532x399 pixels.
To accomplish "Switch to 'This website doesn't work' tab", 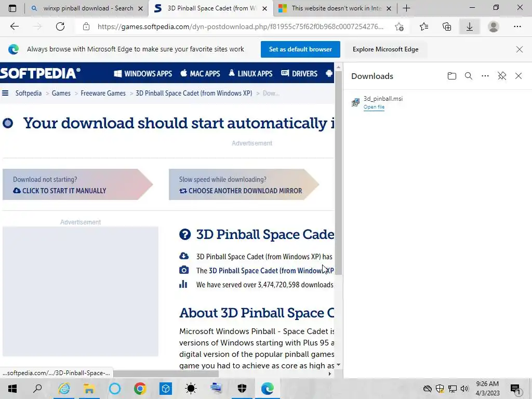I will tap(336, 8).
